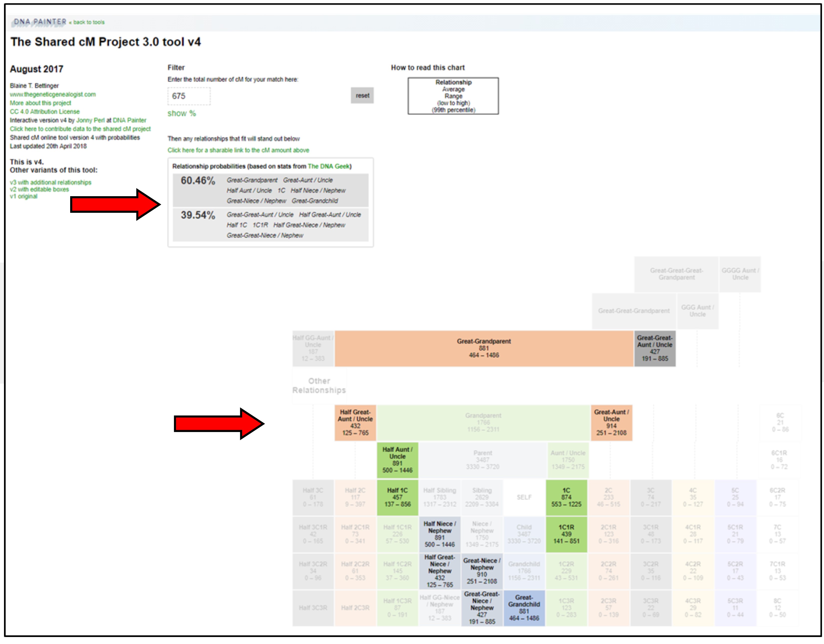The width and height of the screenshot is (824, 644).
Task: Select the Great-Grandparent chart cell
Action: (484, 349)
